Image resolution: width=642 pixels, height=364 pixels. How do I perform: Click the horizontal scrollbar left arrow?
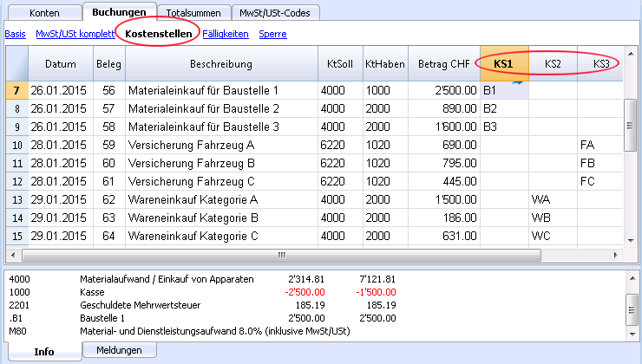[x=13, y=255]
